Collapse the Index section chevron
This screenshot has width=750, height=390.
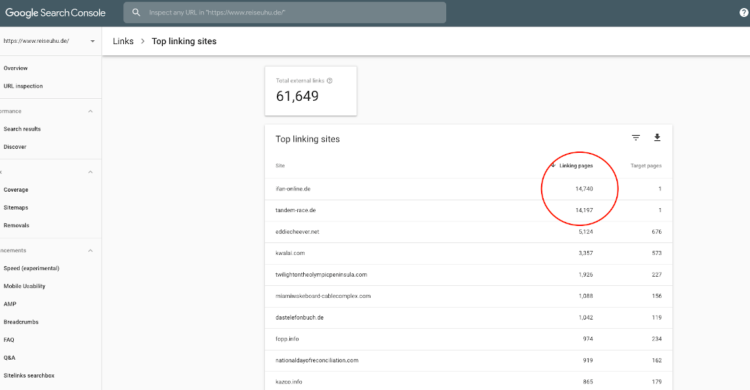(90, 172)
